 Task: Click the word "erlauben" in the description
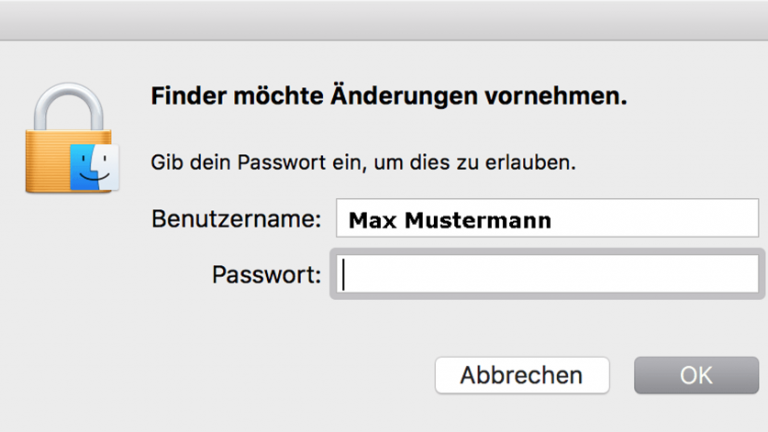[x=539, y=162]
